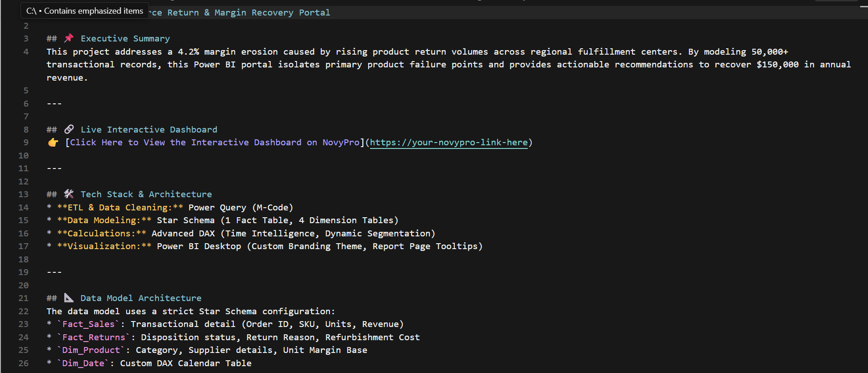Click 'Power BI Desktop' text on line 17
868x373 pixels.
(x=199, y=246)
